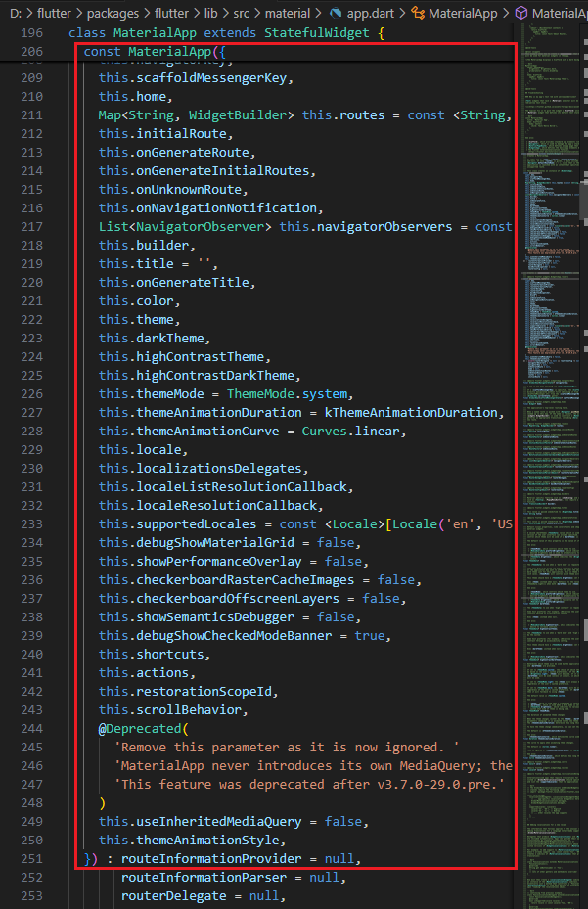Click this.locale on line 229
588x909 pixels.
click(143, 449)
